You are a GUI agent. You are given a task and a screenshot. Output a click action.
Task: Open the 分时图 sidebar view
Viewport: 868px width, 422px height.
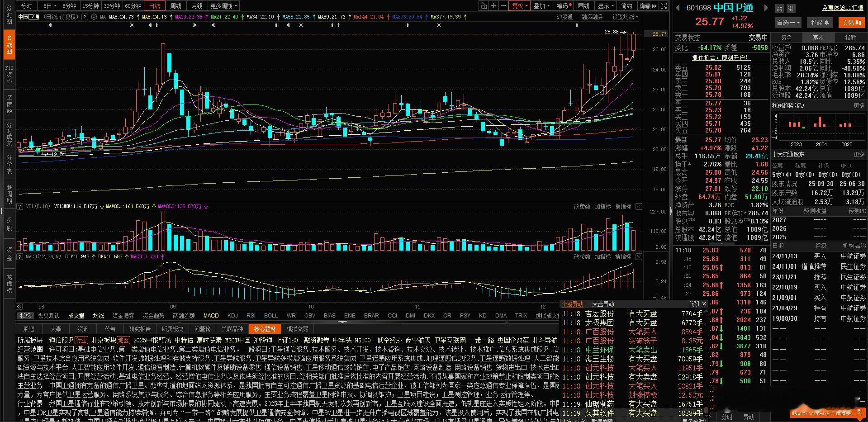coord(9,16)
